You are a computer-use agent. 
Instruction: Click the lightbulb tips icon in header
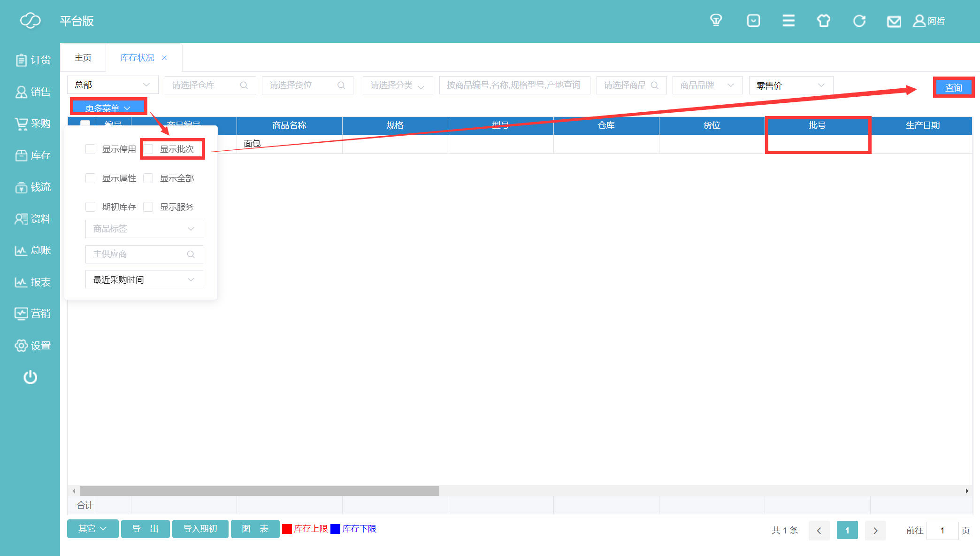[x=716, y=21]
